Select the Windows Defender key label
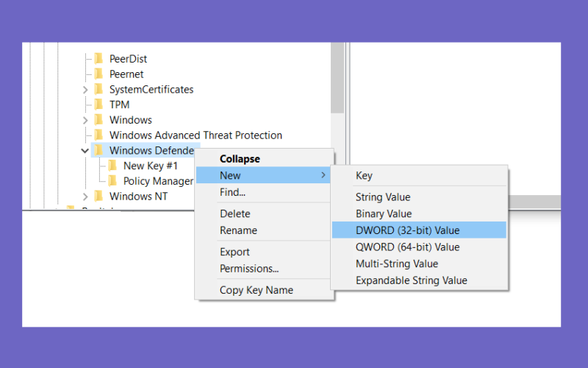 [152, 151]
